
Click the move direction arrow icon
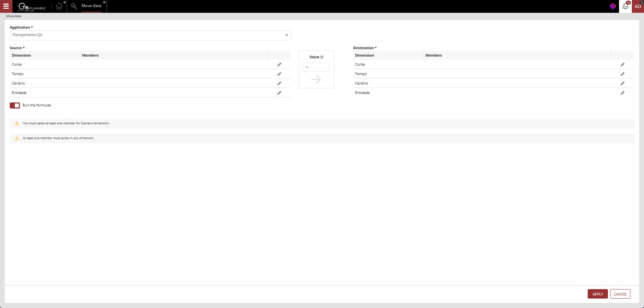pos(316,79)
